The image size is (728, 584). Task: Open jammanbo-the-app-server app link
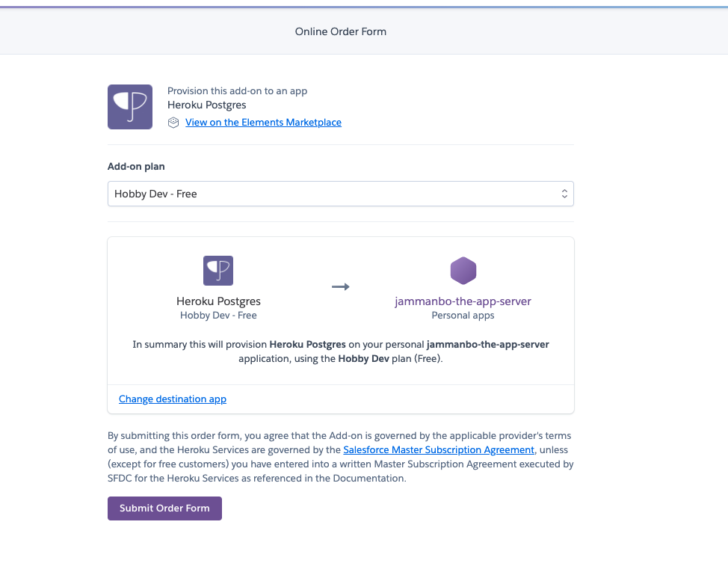tap(463, 301)
